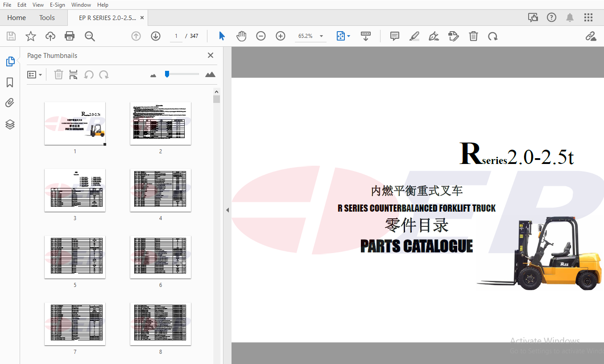This screenshot has width=604, height=364.
Task: Open the Sign document pen tool
Action: click(434, 36)
